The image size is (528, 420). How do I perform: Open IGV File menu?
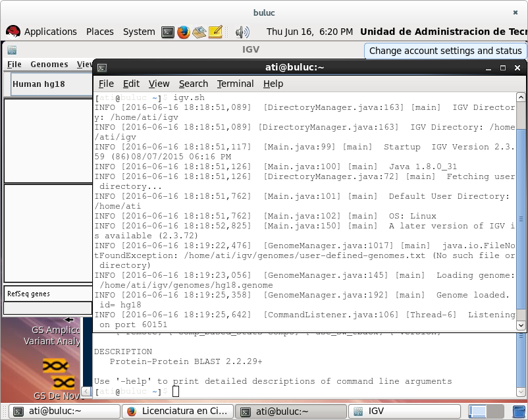pyautogui.click(x=14, y=65)
